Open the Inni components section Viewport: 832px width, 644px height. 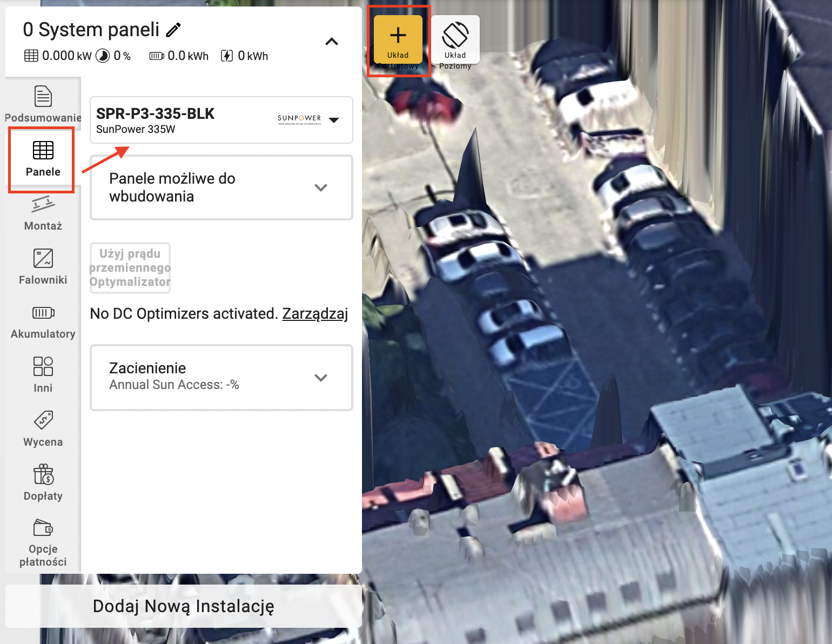pos(43,374)
